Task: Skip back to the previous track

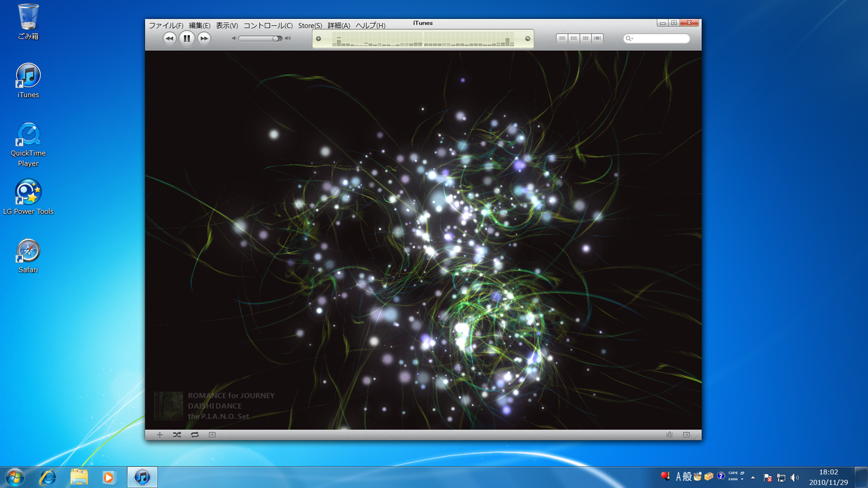Action: (x=170, y=39)
